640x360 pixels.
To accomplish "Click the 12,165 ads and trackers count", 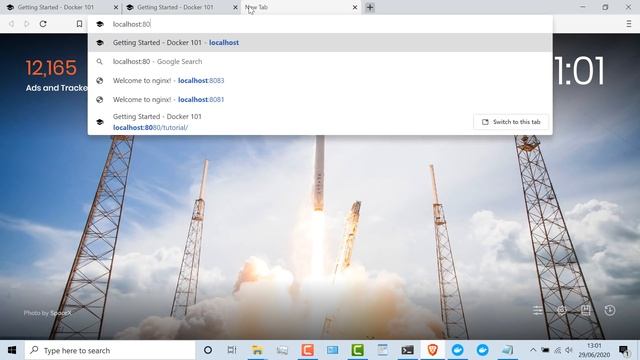I will point(51,68).
